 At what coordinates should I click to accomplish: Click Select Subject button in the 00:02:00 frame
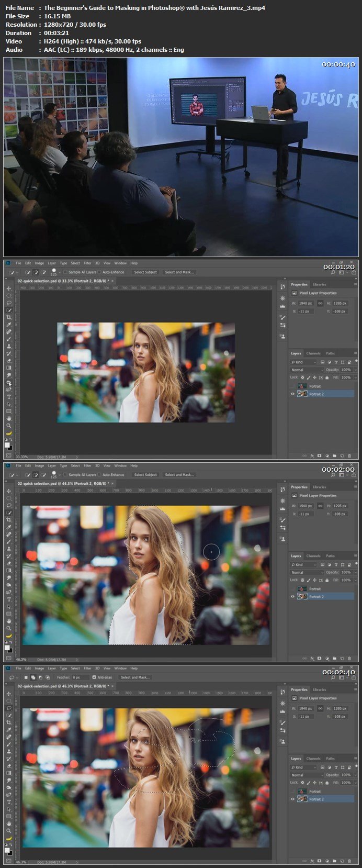click(145, 475)
